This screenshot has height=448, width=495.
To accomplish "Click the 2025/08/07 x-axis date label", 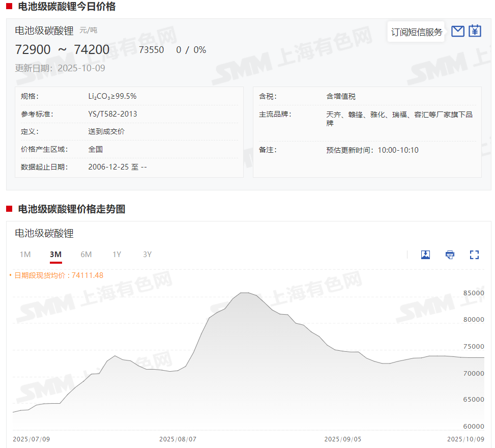I will tap(178, 439).
